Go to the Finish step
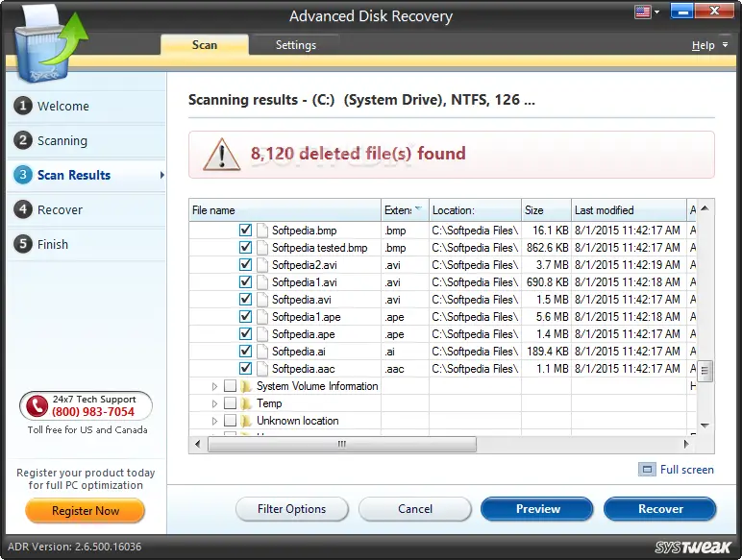The image size is (742, 560). coord(87,245)
